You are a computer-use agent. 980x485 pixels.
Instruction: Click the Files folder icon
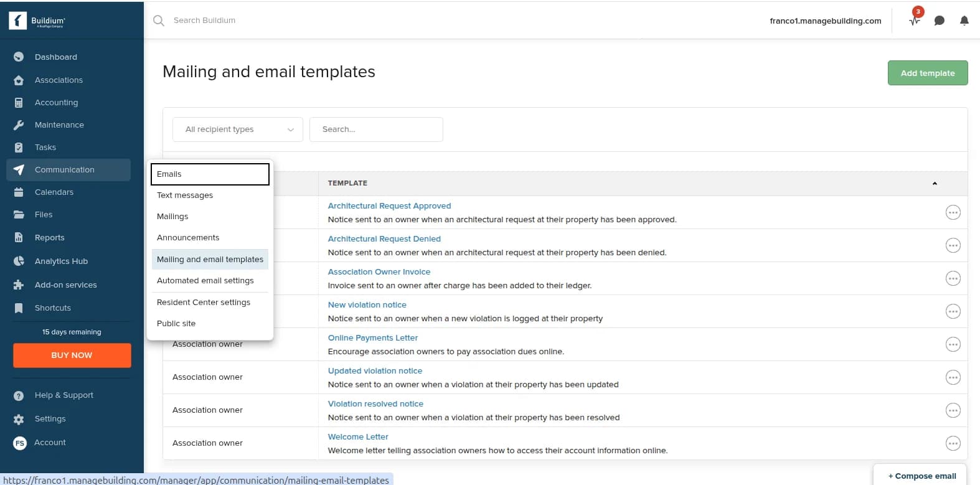[19, 214]
